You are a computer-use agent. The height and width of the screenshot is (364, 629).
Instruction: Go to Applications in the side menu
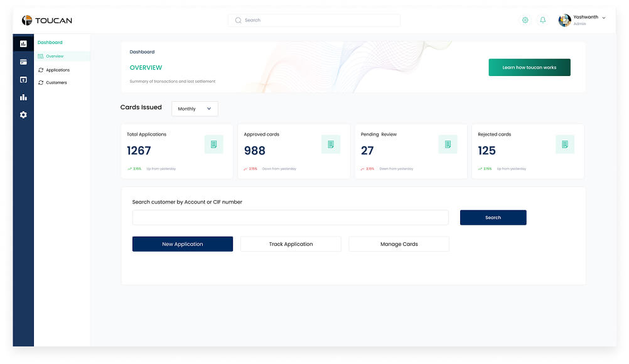pyautogui.click(x=58, y=70)
